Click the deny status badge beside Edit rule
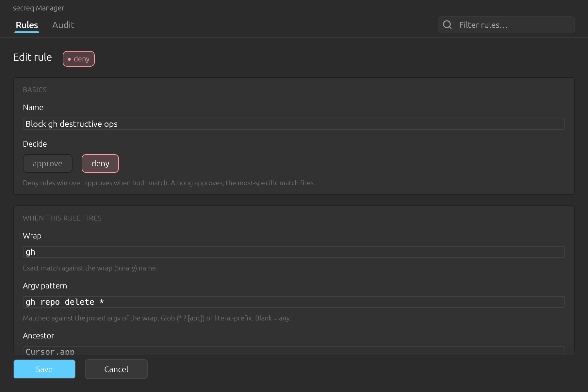This screenshot has height=392, width=588. 79,59
